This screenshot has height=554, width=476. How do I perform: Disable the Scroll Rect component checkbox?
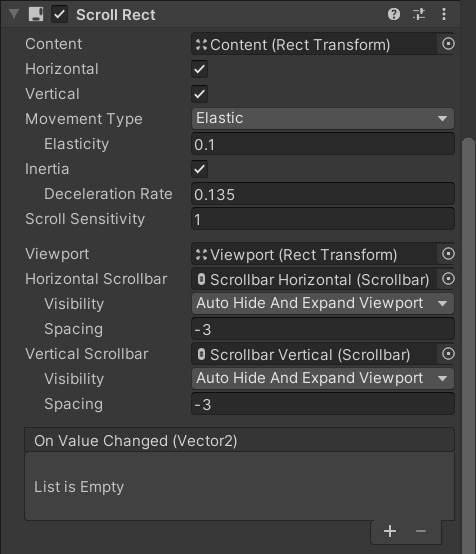(x=59, y=14)
